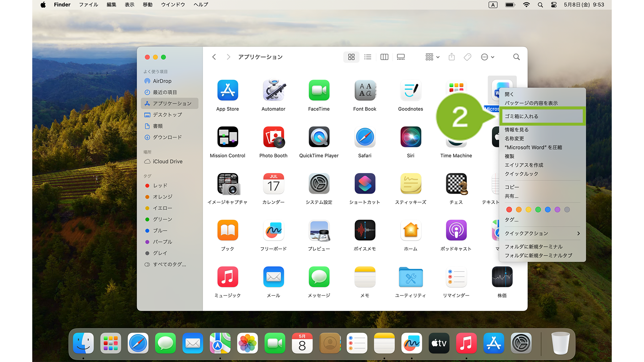Select the プレビュー app icon

pyautogui.click(x=319, y=230)
